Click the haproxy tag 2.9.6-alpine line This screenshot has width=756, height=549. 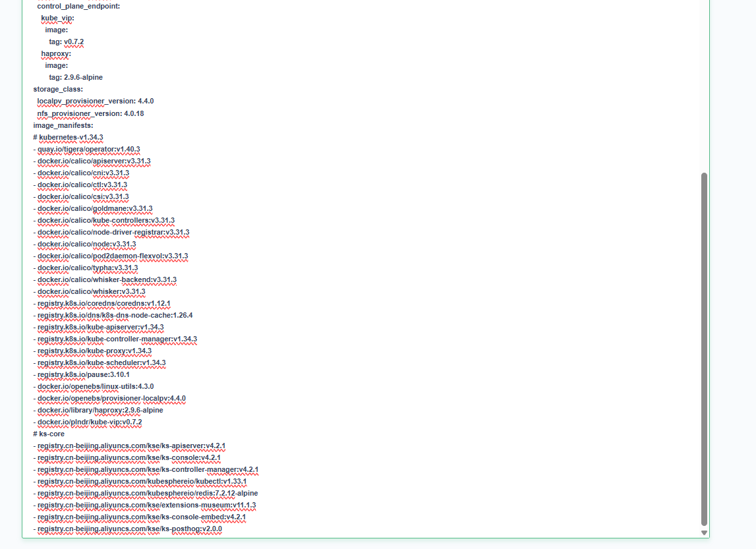coord(75,77)
